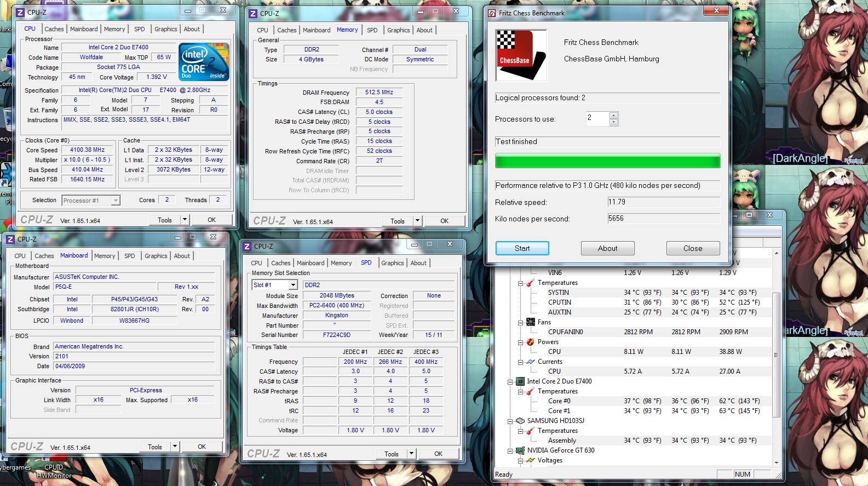The width and height of the screenshot is (868, 486).
Task: Click the NVIDIA GeForce GT 630 card icon
Action: 520,450
